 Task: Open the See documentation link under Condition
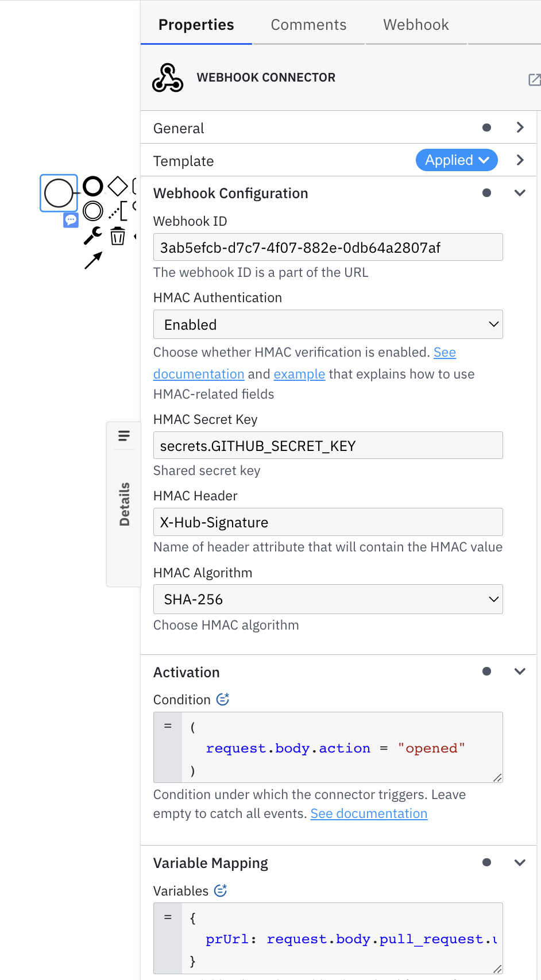point(369,813)
